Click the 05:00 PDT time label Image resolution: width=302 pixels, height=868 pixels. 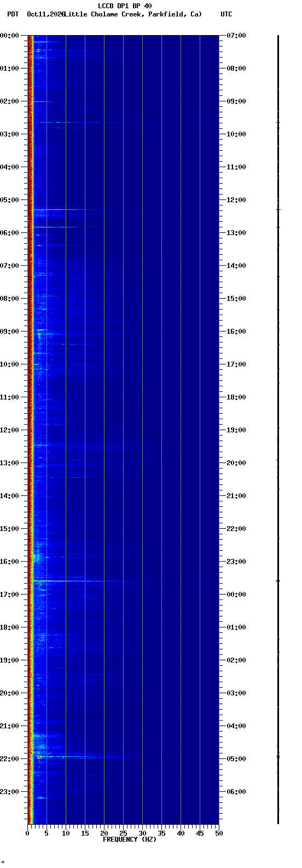point(10,200)
